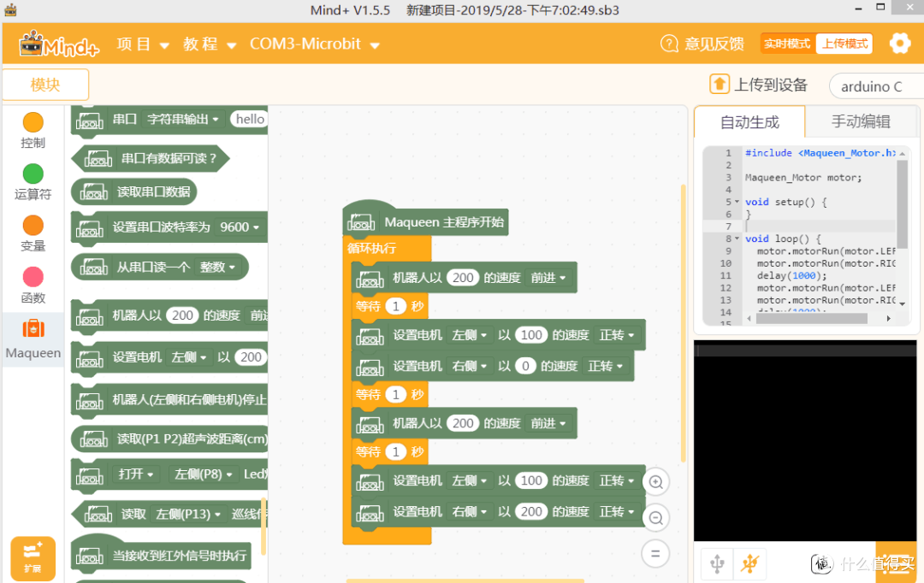The width and height of the screenshot is (924, 583).
Task: Click the code editor vertical scrollbar
Action: coord(902,203)
